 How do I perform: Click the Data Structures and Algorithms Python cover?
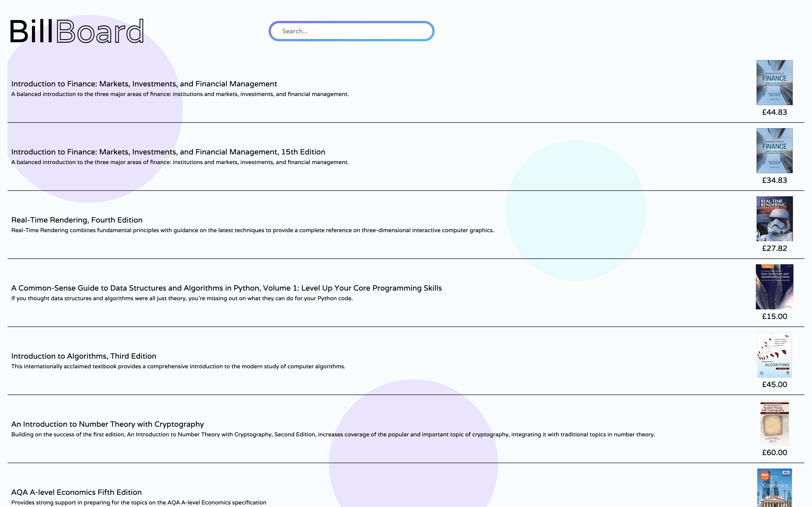pos(774,287)
